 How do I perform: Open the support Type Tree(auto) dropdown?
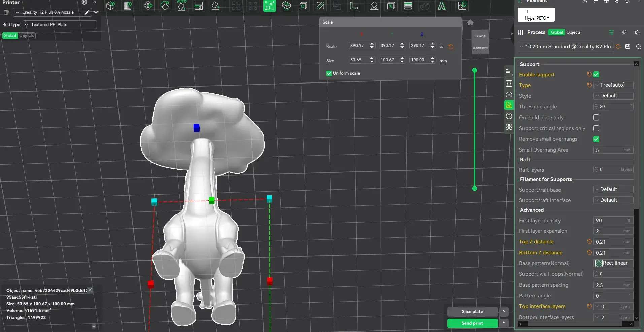[x=613, y=85]
